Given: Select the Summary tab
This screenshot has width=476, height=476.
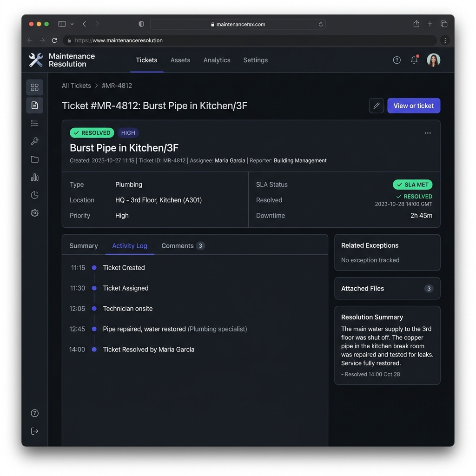Looking at the screenshot, I should click(84, 246).
